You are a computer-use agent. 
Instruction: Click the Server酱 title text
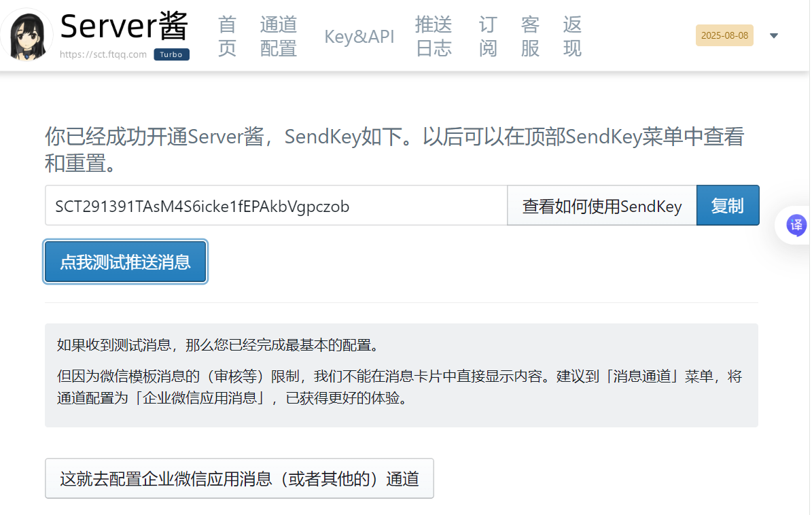coord(124,26)
